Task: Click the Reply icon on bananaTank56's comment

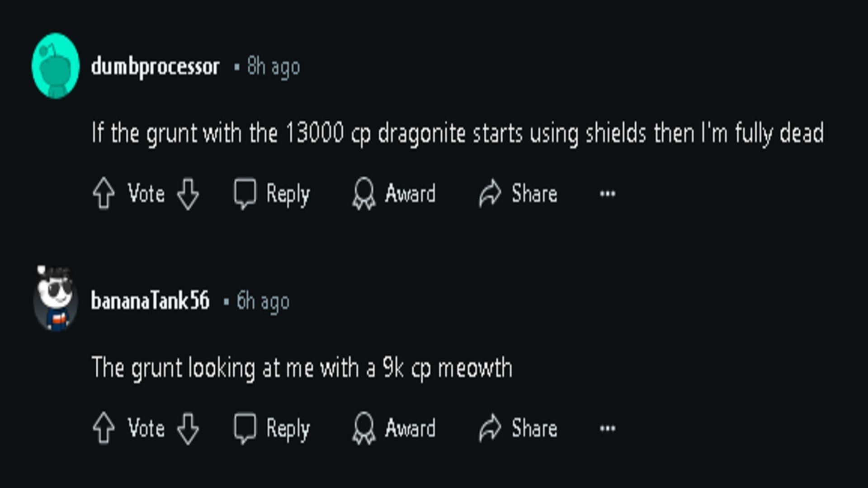Action: [x=245, y=428]
